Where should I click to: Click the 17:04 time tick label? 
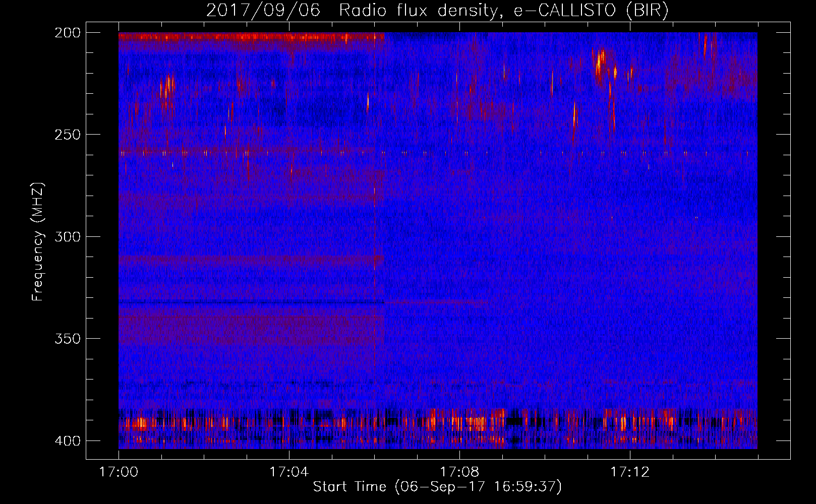click(289, 472)
